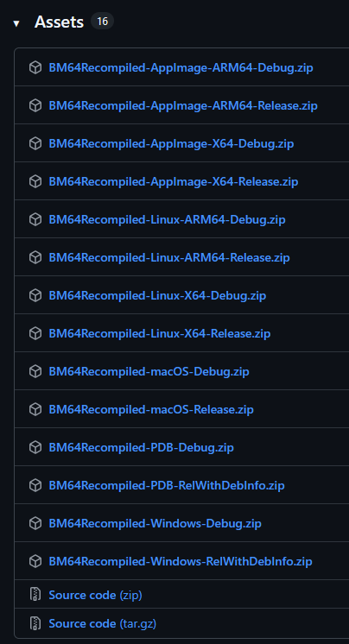Open the Source code (zip) link
The width and height of the screenshot is (349, 644).
(95, 595)
